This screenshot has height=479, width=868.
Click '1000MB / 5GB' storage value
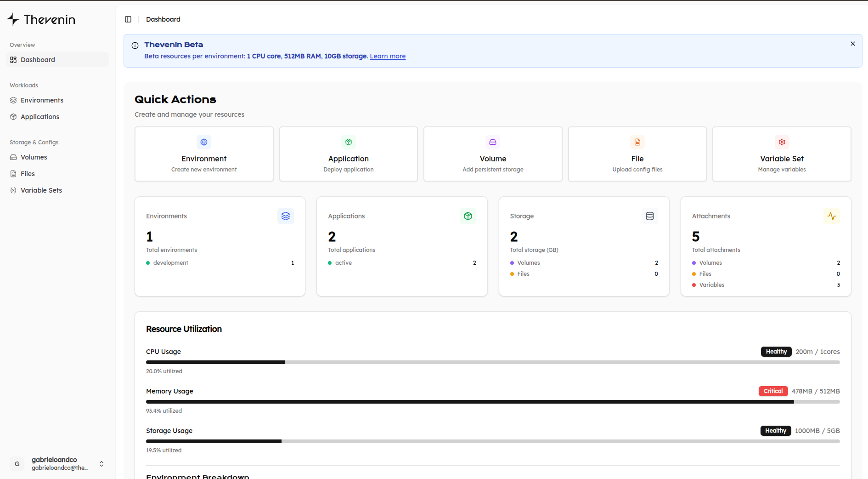click(817, 431)
